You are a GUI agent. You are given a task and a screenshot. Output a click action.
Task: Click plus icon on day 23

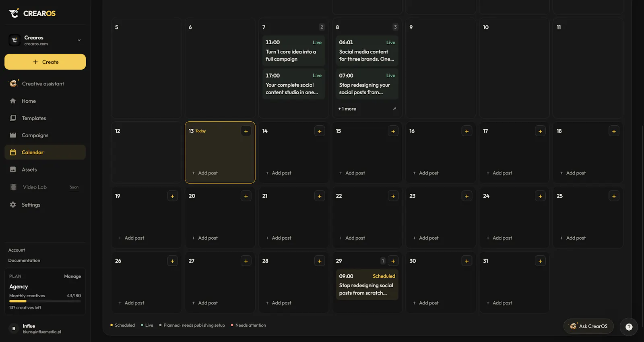pyautogui.click(x=467, y=196)
